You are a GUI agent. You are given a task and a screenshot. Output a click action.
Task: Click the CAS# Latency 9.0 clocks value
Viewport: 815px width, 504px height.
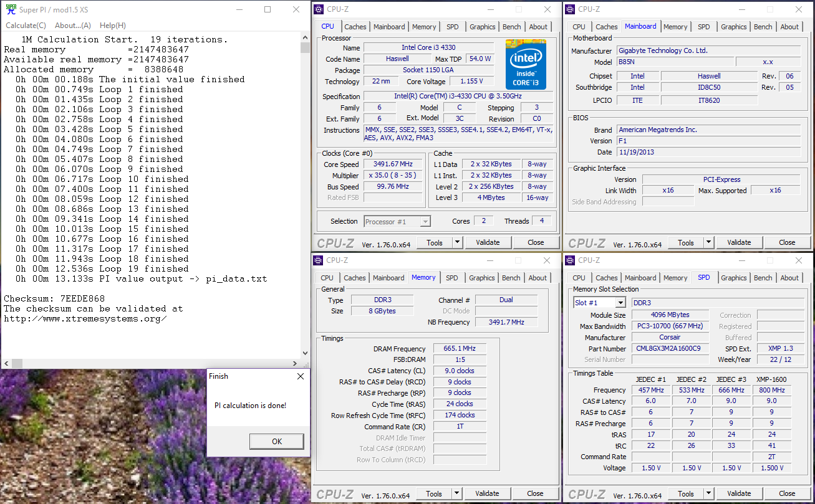(460, 371)
